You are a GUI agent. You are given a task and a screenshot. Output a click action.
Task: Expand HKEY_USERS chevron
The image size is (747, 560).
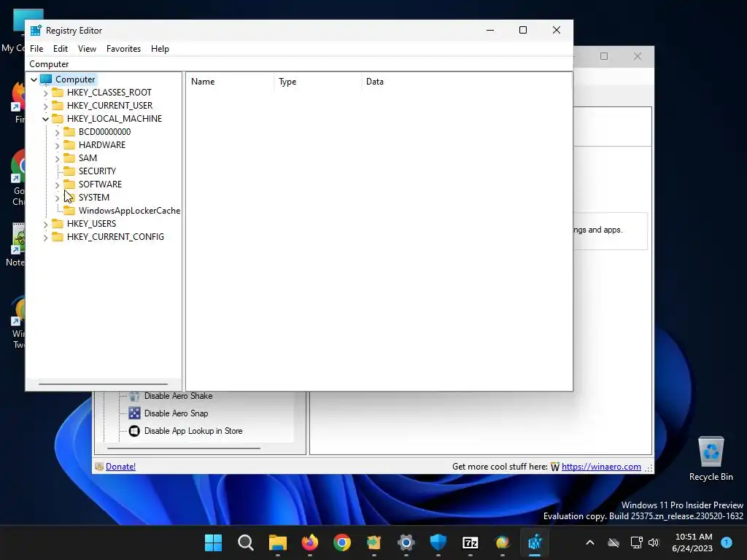point(46,224)
